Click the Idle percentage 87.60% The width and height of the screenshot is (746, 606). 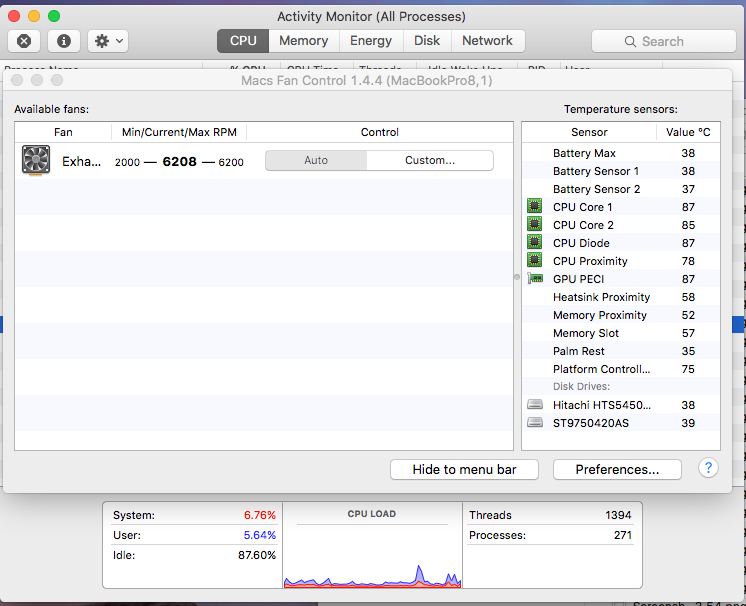point(257,555)
